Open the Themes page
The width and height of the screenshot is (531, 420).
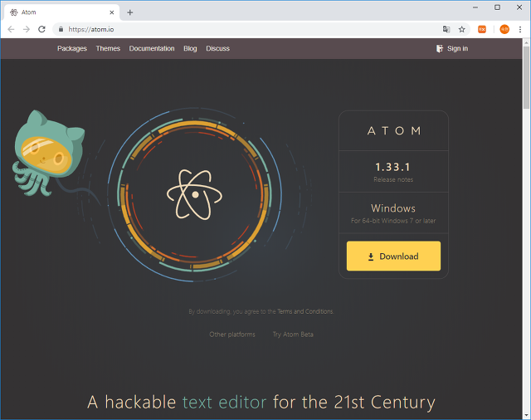[108, 48]
